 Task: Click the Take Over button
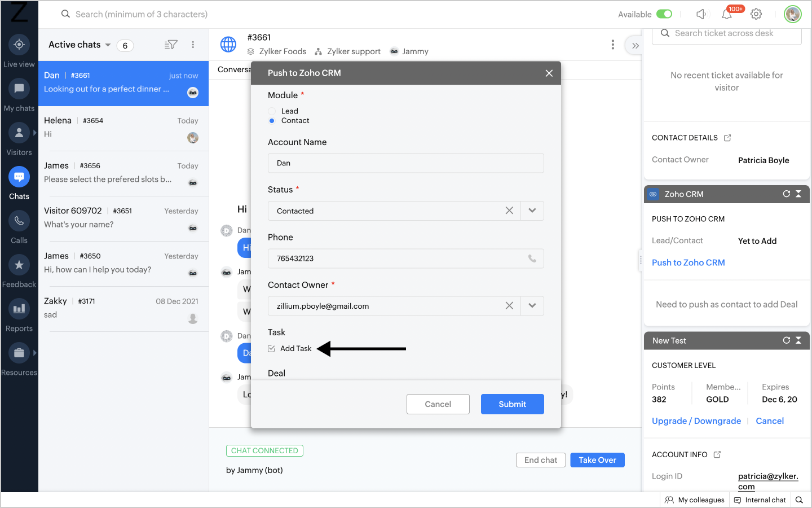click(x=598, y=460)
